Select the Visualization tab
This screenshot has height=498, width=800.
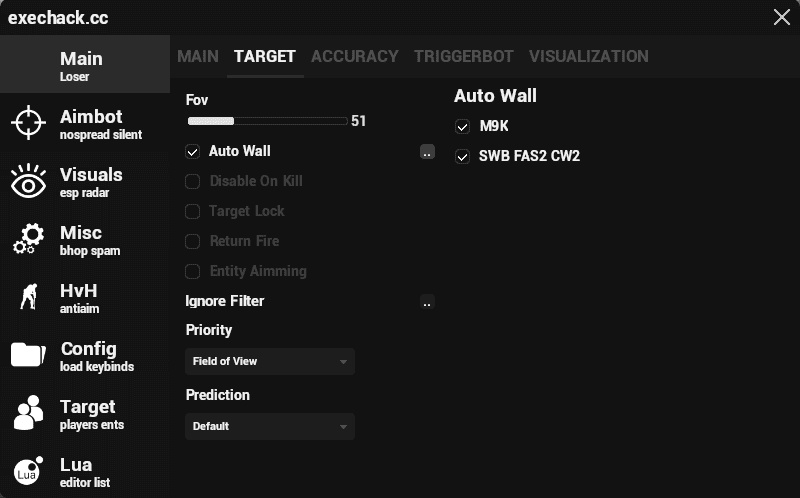click(588, 57)
